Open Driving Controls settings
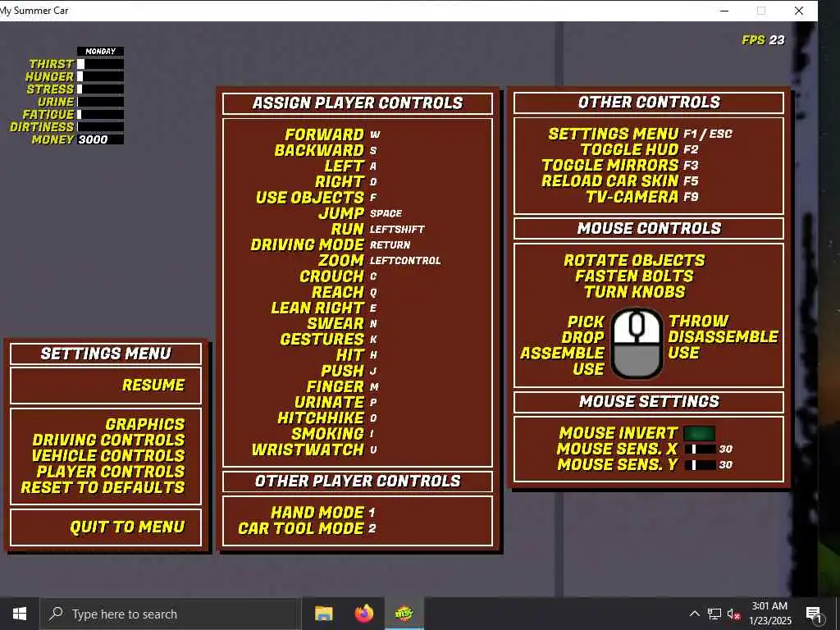 (108, 440)
